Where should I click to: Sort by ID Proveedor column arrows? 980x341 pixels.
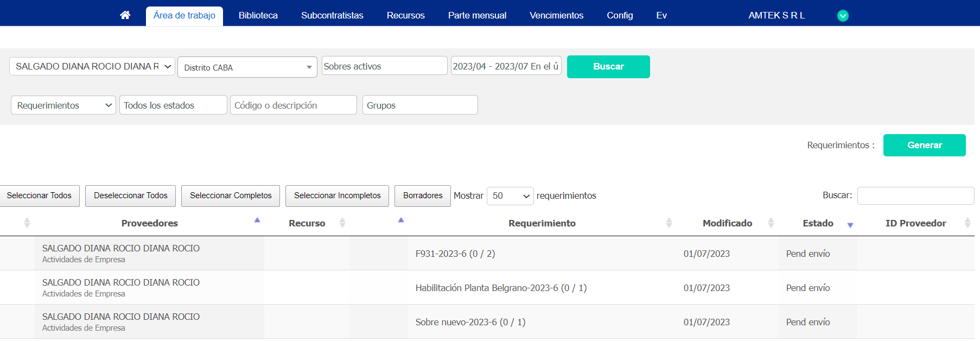coord(968,223)
